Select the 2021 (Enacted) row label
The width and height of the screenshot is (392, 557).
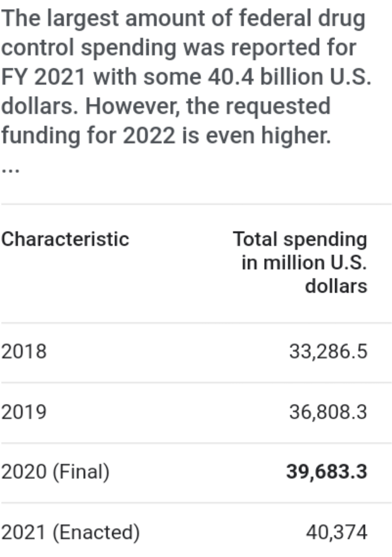click(x=70, y=532)
